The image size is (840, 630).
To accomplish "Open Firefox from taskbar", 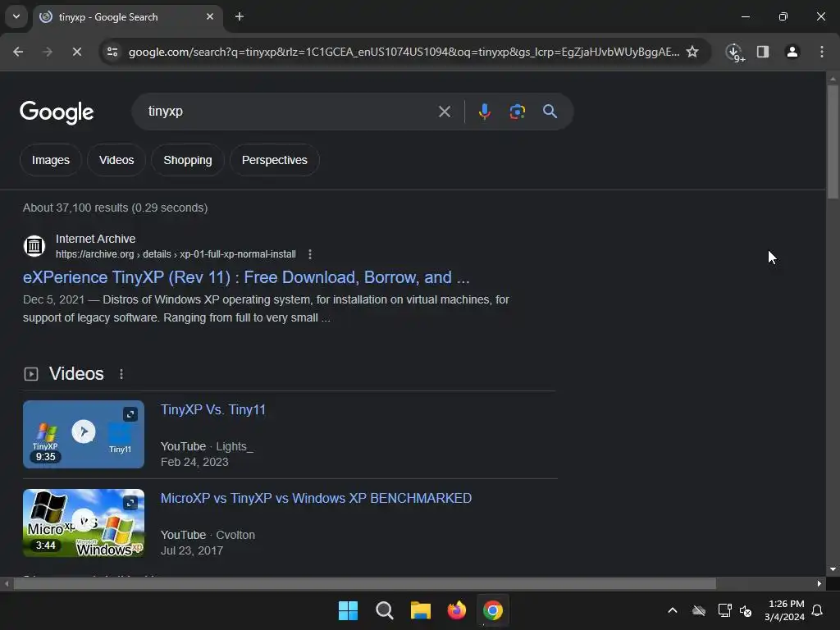I will pos(456,610).
